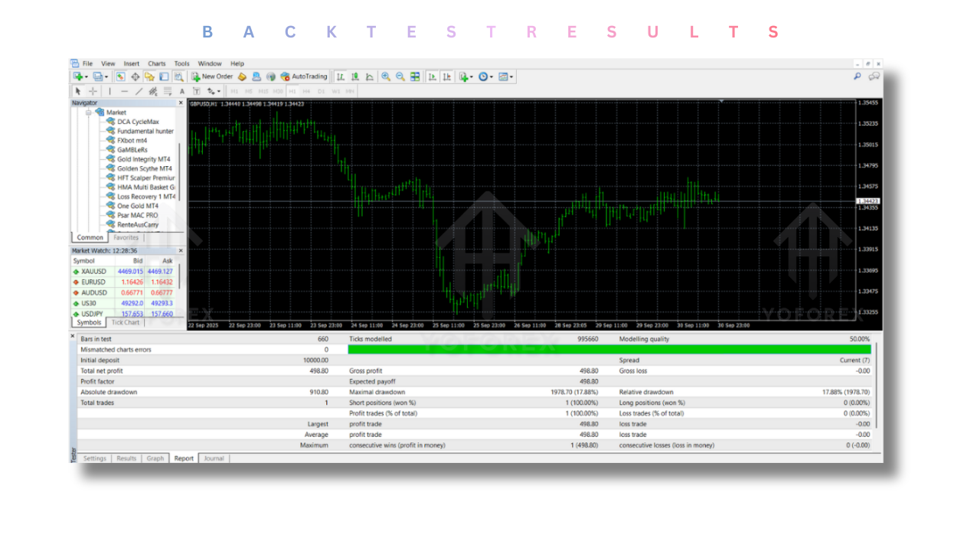Image resolution: width=980 pixels, height=551 pixels.
Task: Open the Charts menu
Action: tap(156, 64)
